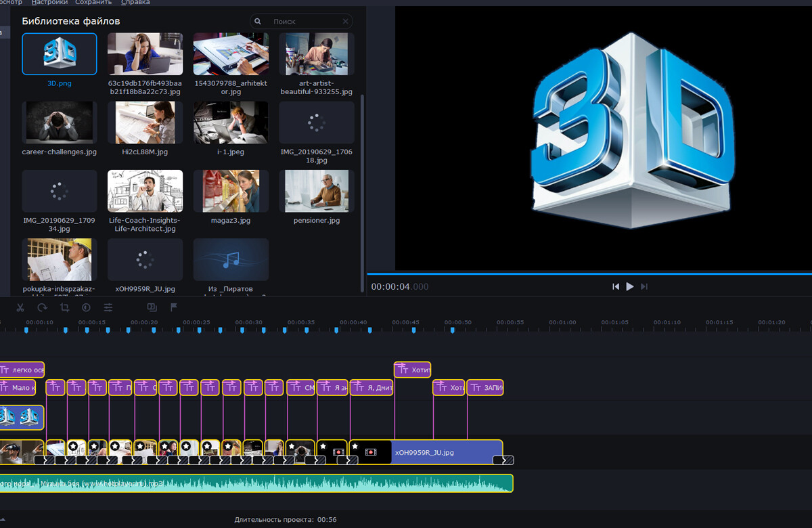Add a marker with flag icon
Image resolution: width=812 pixels, height=528 pixels.
173,307
